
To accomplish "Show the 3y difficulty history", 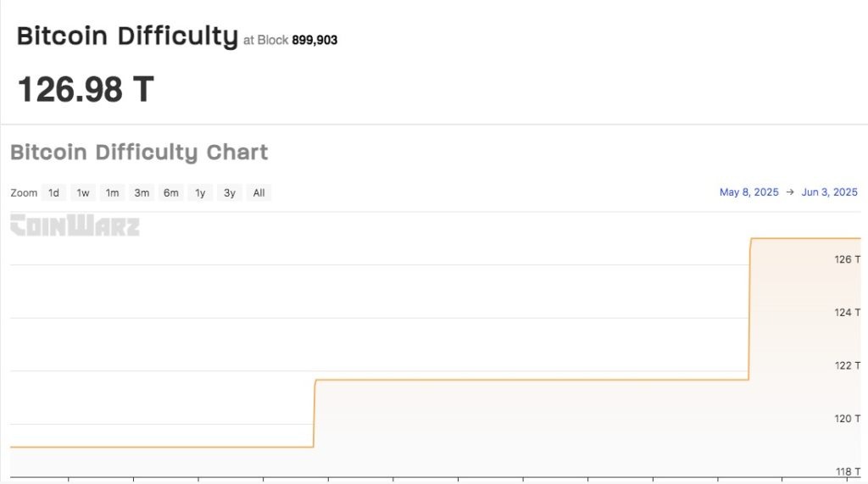I will pos(230,192).
